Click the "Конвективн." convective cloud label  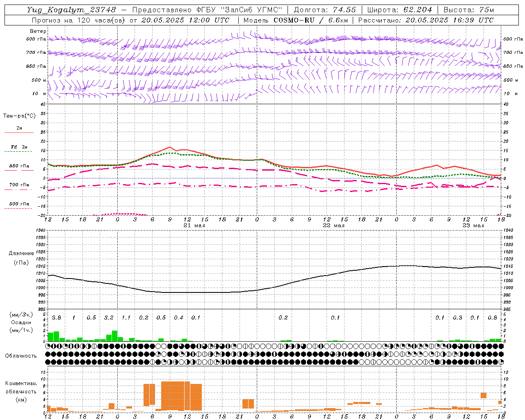click(21, 383)
